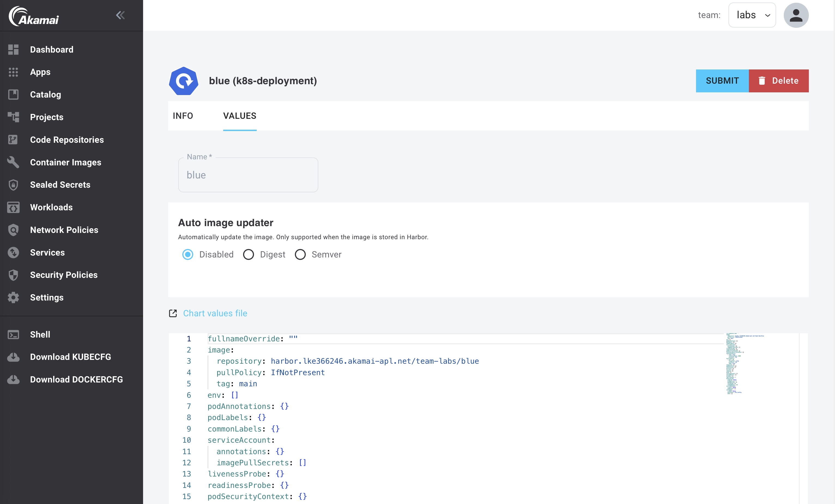835x504 pixels.
Task: Switch to the INFO tab
Action: 183,116
